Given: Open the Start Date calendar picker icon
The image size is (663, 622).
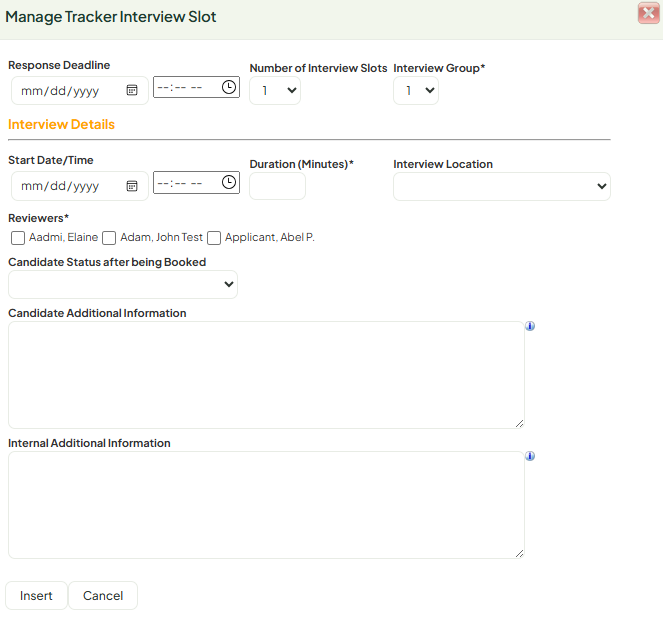Looking at the screenshot, I should coord(132,186).
